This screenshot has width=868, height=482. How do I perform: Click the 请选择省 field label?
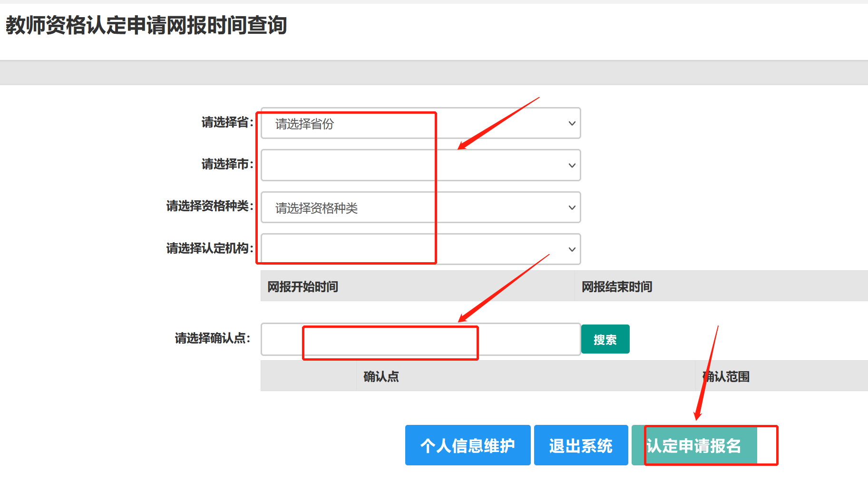[x=227, y=122]
